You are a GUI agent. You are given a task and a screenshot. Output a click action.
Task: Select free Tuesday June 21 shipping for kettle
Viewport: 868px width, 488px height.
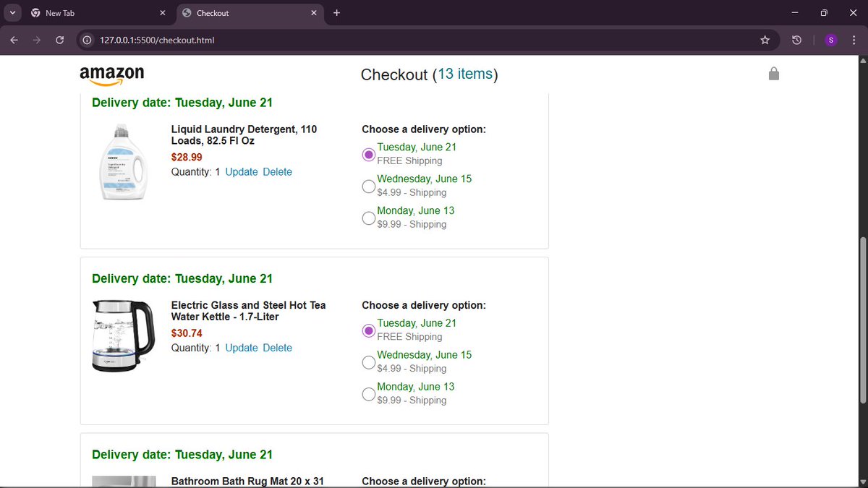368,330
